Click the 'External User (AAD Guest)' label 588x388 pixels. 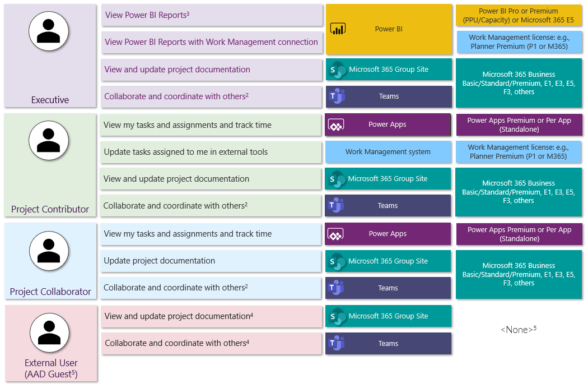pos(51,368)
